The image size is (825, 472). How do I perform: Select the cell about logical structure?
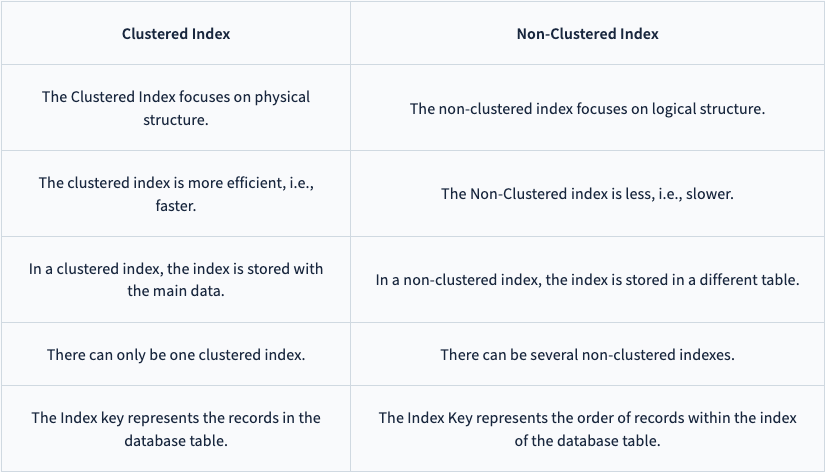point(587,108)
